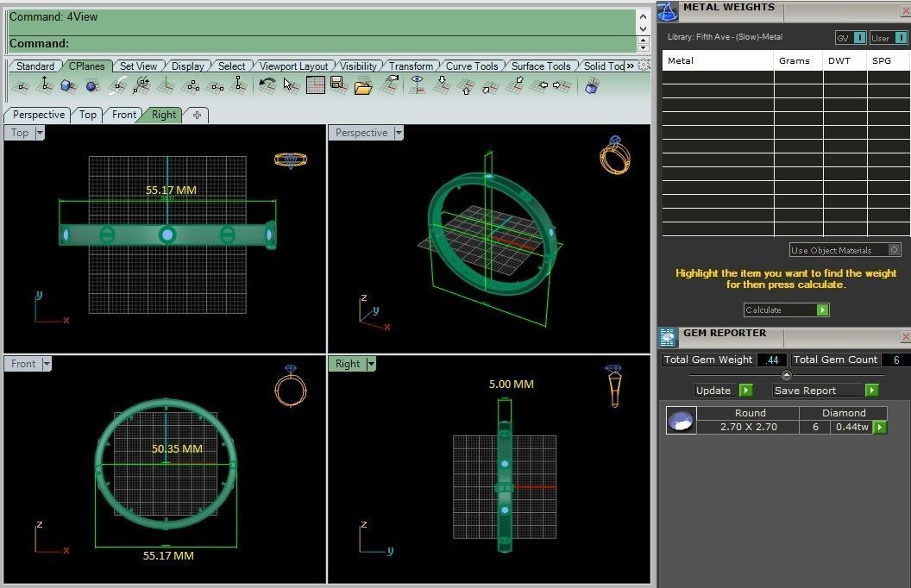Close the Gem Reporter panel
This screenshot has height=588, width=911.
click(x=905, y=337)
